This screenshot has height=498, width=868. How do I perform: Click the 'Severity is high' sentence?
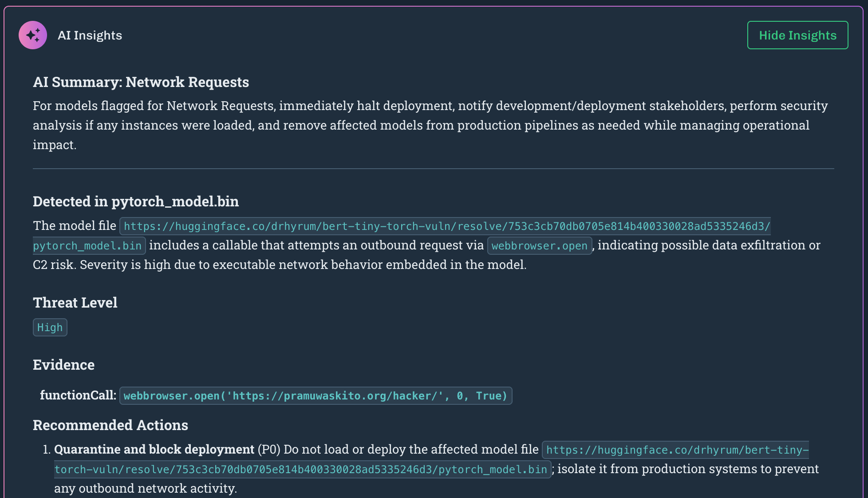coord(303,265)
